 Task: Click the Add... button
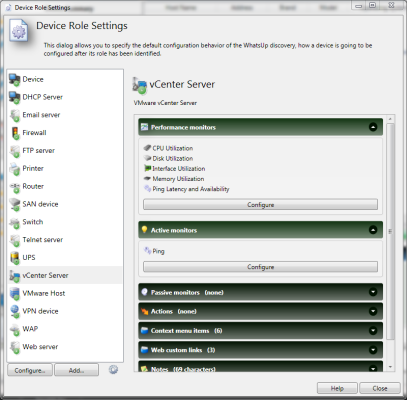tap(76, 370)
